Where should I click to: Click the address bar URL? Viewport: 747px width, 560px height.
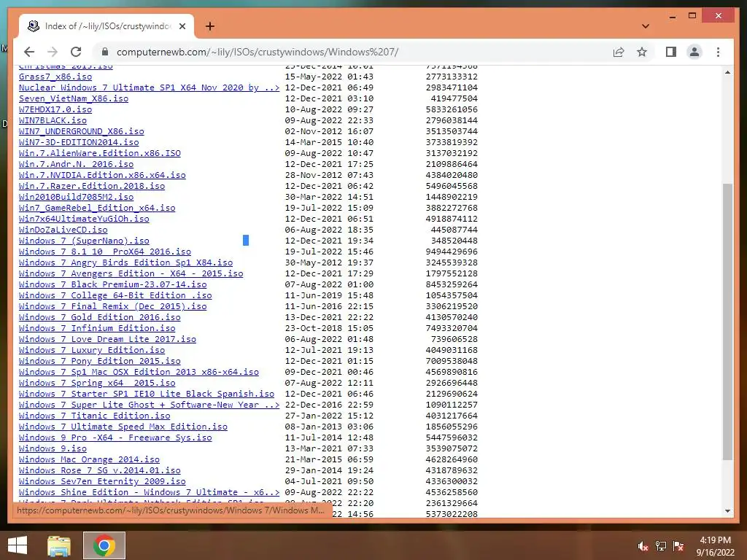pos(258,52)
